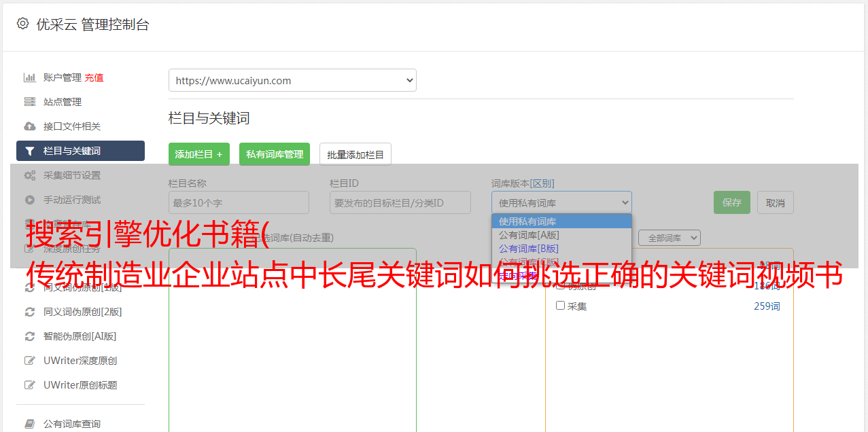
Task: Open 账户管理 in the sidebar
Action: coord(63,77)
